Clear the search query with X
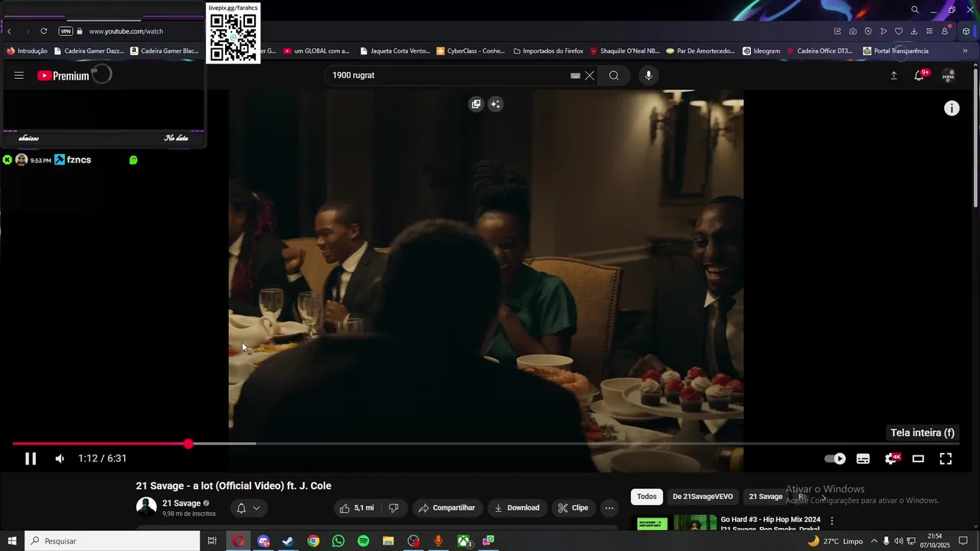Screen dimensions: 980x551 (590, 76)
